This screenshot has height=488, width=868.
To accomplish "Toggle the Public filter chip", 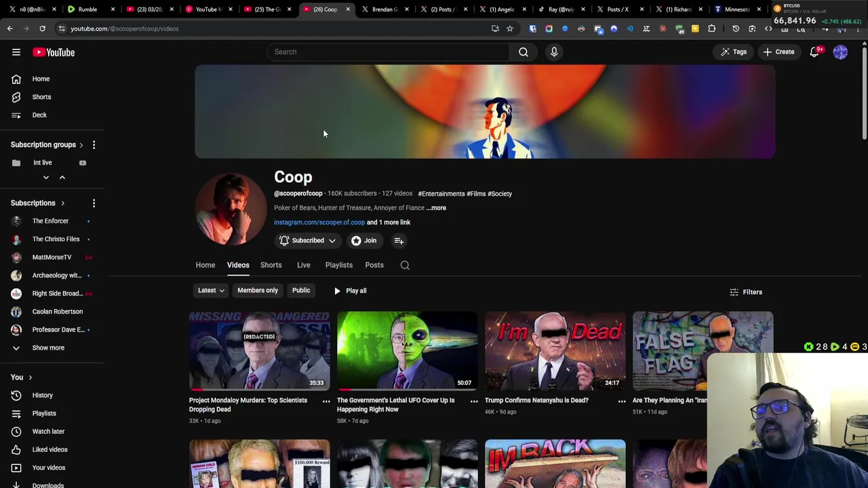I will pos(301,291).
